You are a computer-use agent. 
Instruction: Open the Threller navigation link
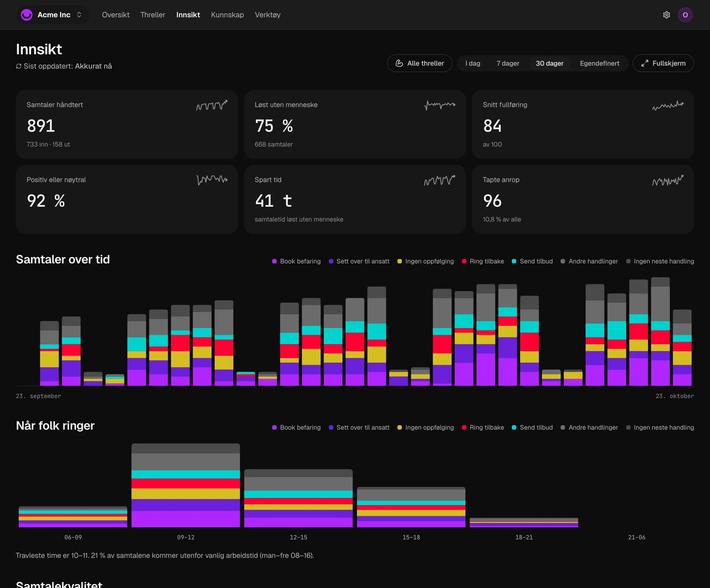(152, 15)
